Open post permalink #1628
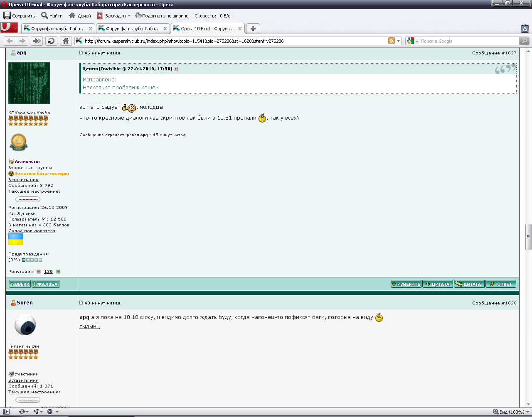Image resolution: width=532 pixels, height=417 pixels. click(x=509, y=303)
